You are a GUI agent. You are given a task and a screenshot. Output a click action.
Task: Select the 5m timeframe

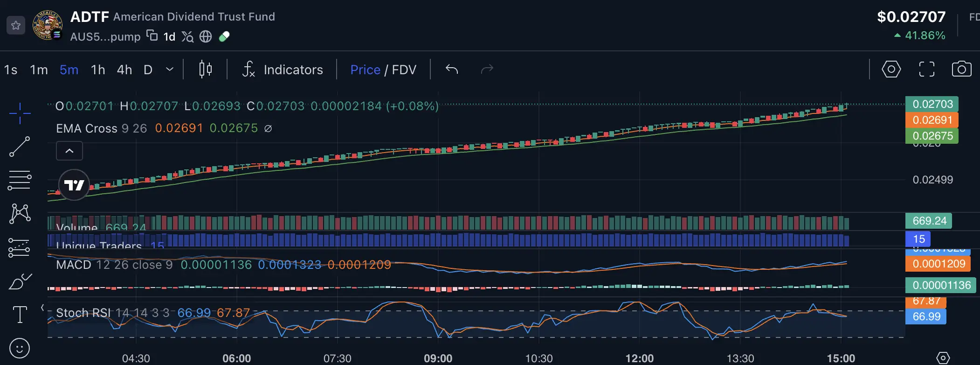[x=69, y=70]
